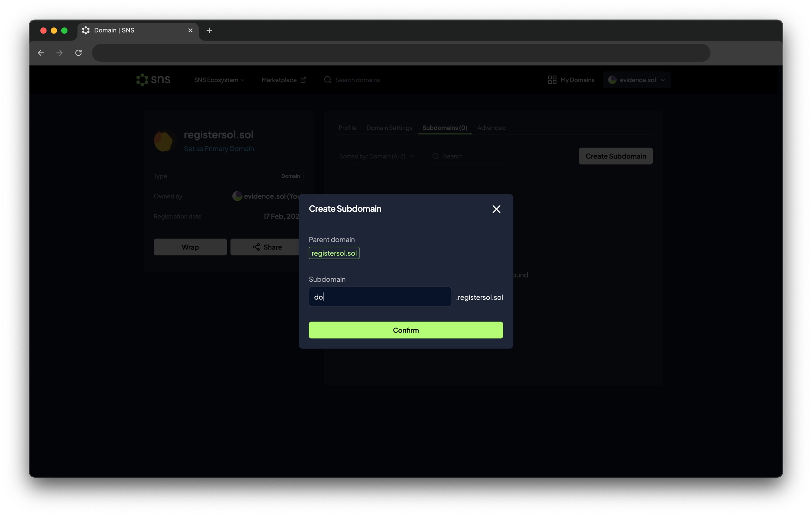
Task: Close the Domain | SNS tab
Action: click(x=190, y=30)
